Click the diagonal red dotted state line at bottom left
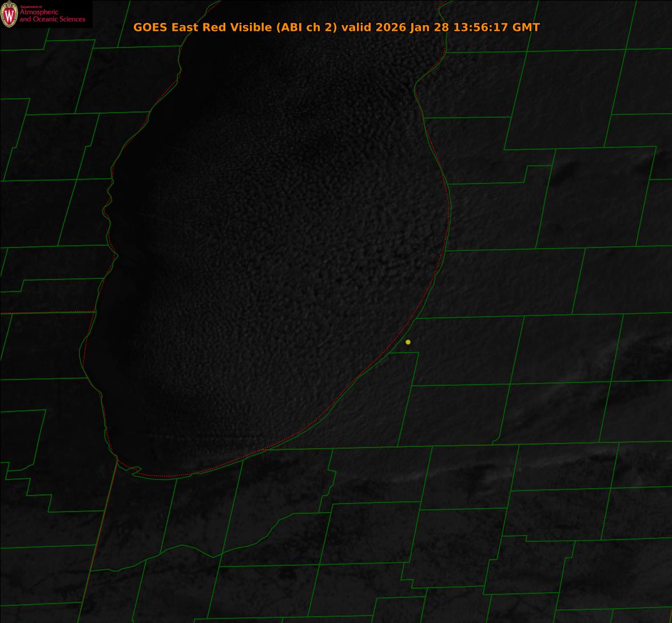Viewport: 672px width, 623px height. coord(97,543)
